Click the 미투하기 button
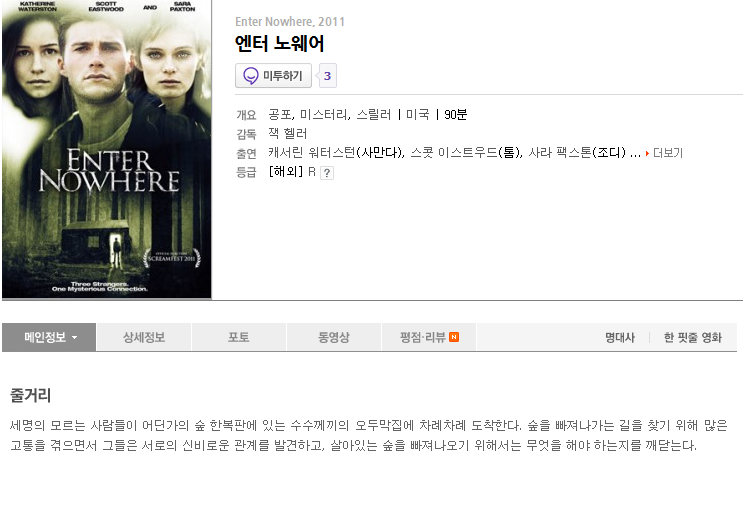743x508 pixels. [x=273, y=76]
